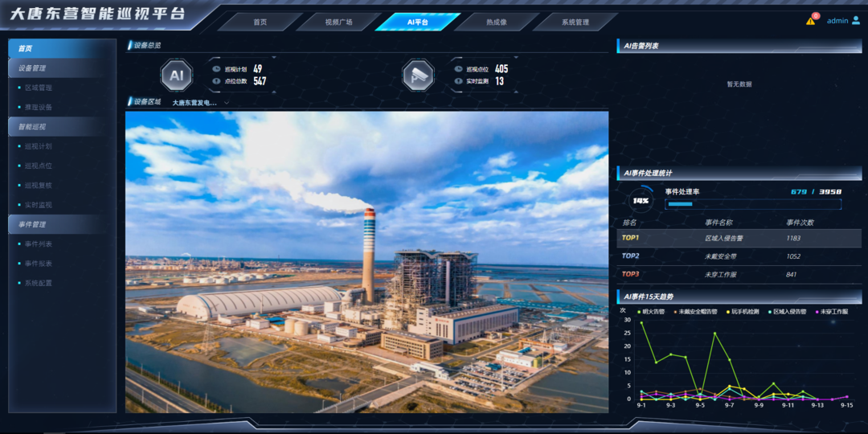Click the icon beside 点位总数 count

(216, 81)
